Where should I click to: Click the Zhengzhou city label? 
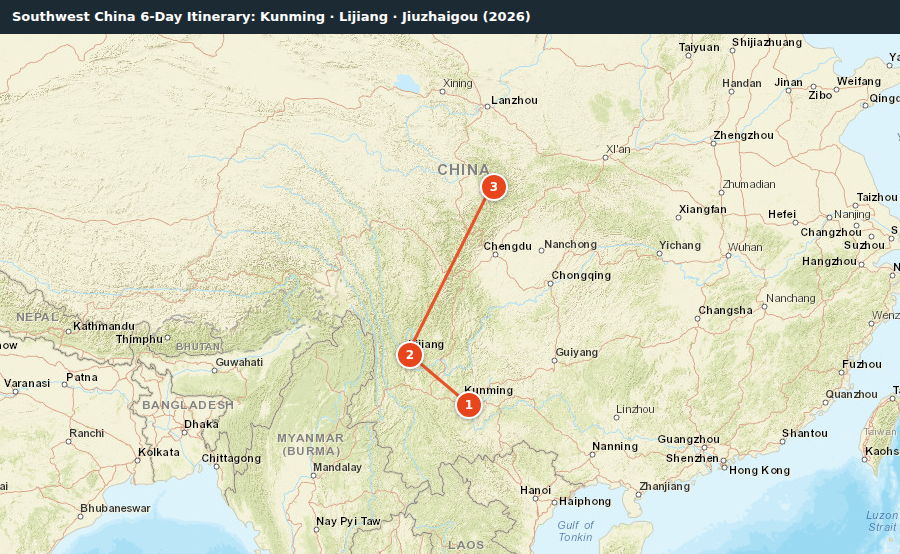click(x=743, y=135)
